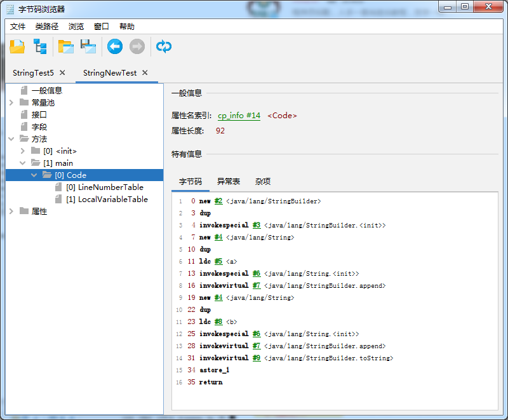Viewport: 508px width, 420px height.
Task: Expand the 属性 tree node
Action: pyautogui.click(x=11, y=212)
